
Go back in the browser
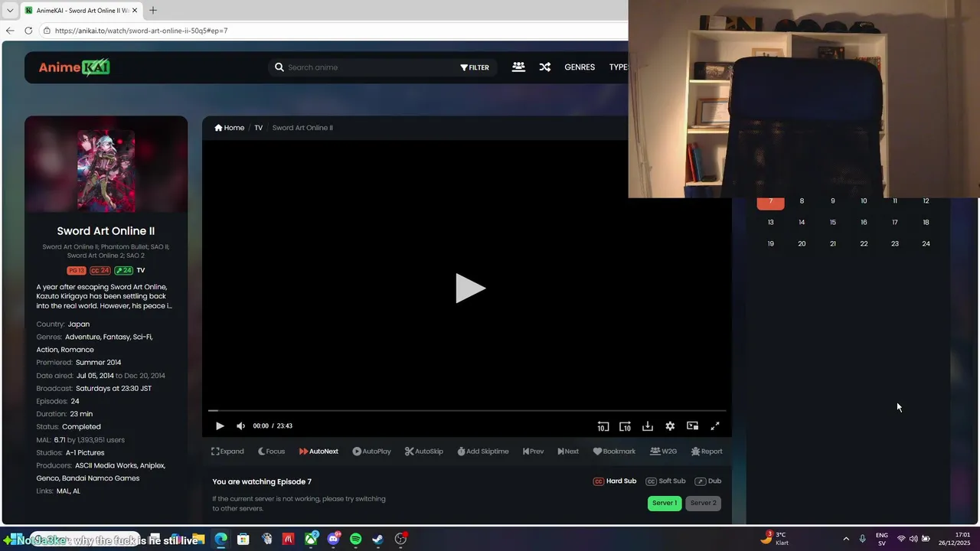point(10,31)
